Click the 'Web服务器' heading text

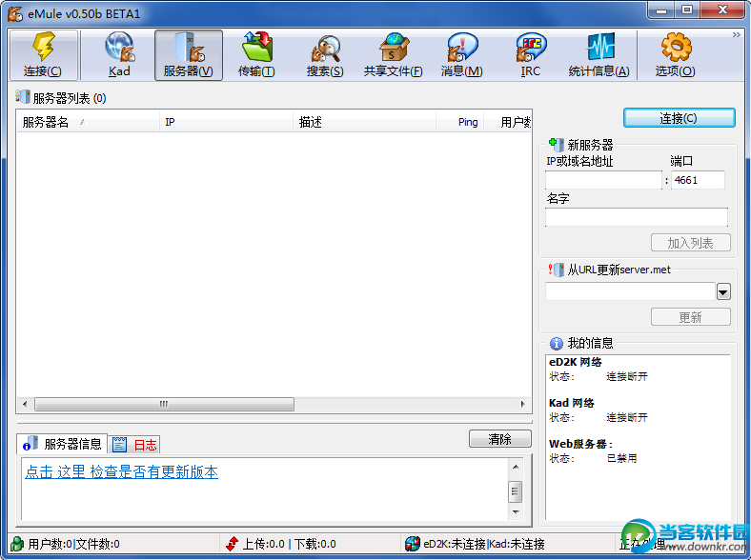(x=580, y=444)
